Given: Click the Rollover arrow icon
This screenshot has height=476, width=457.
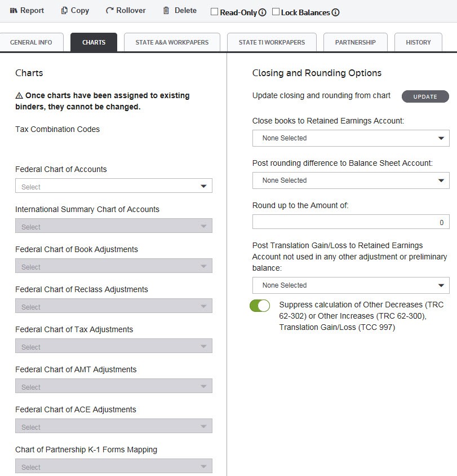Looking at the screenshot, I should click(109, 11).
